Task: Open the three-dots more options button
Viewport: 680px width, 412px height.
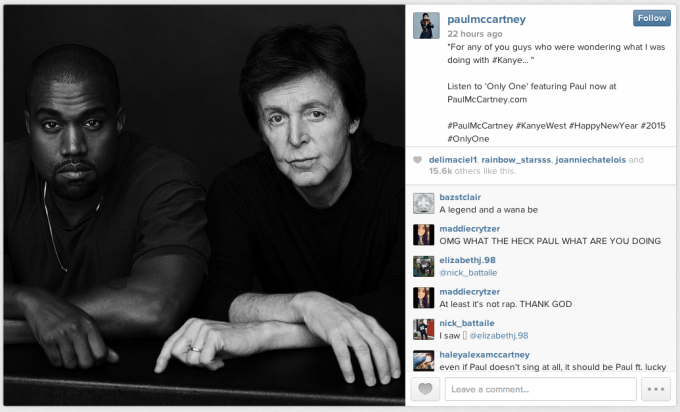Action: tap(656, 389)
